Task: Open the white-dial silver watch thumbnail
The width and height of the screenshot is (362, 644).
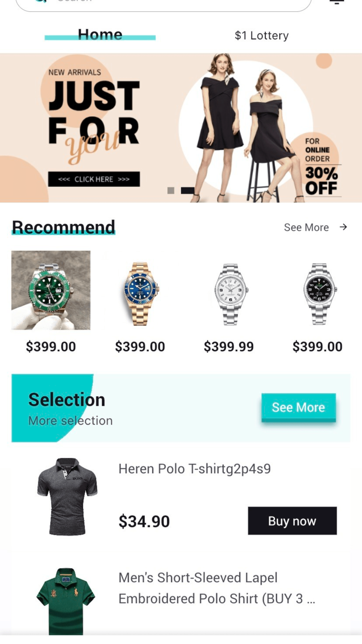Action: point(230,294)
